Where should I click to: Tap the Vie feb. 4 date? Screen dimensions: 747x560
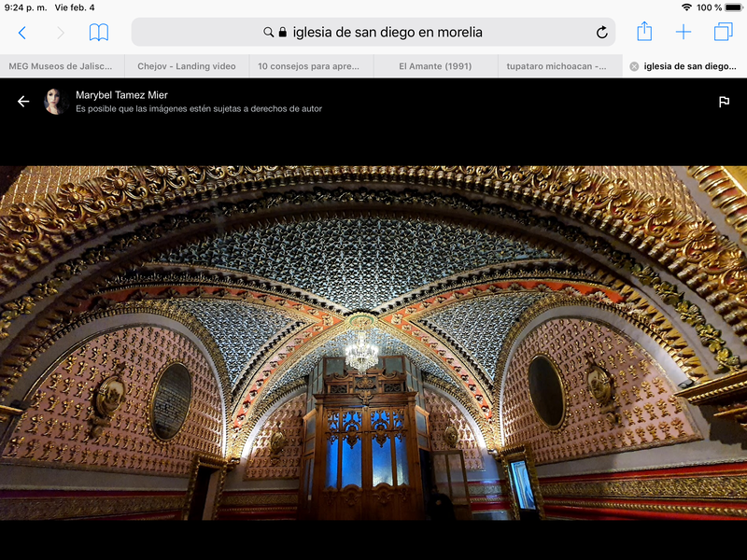click(x=75, y=7)
